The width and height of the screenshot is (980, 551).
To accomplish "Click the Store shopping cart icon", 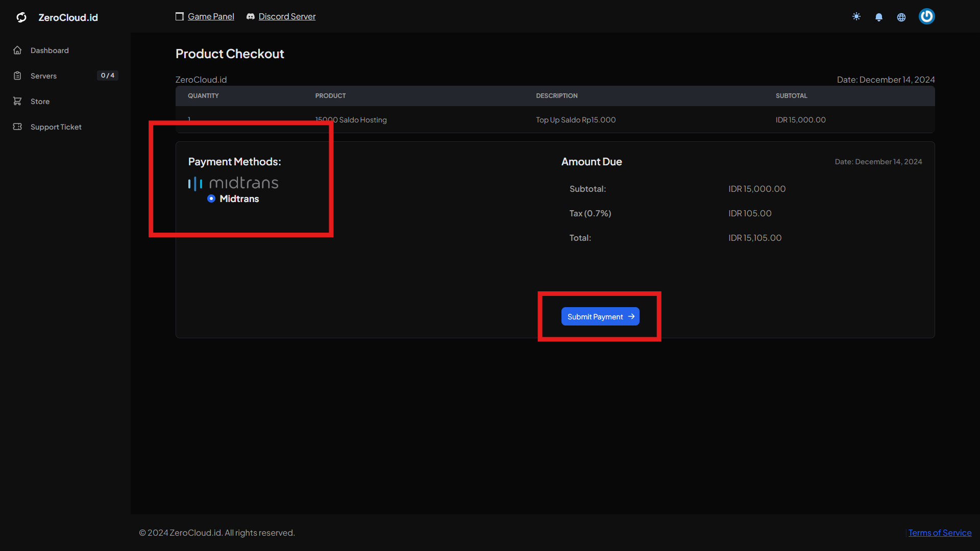I will tap(17, 101).
